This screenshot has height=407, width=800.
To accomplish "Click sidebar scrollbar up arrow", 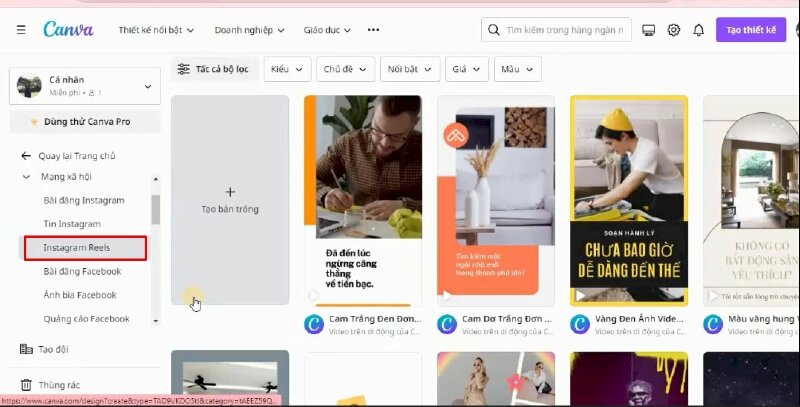I will (x=156, y=179).
